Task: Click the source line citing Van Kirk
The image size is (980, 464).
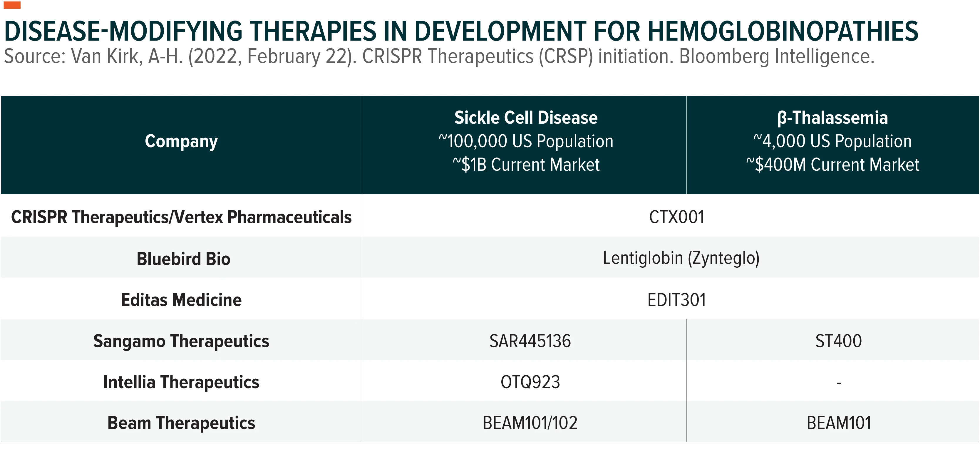Action: [439, 57]
